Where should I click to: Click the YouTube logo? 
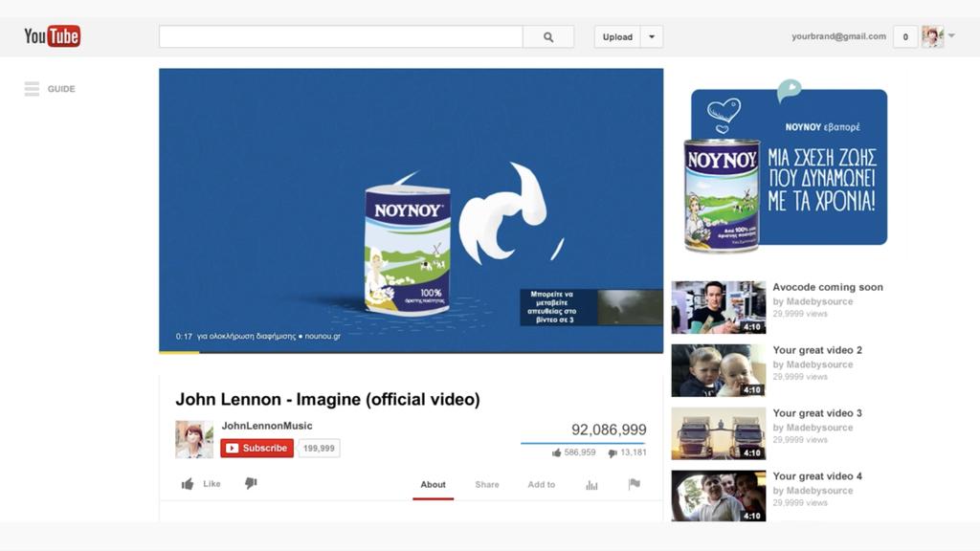(x=53, y=36)
